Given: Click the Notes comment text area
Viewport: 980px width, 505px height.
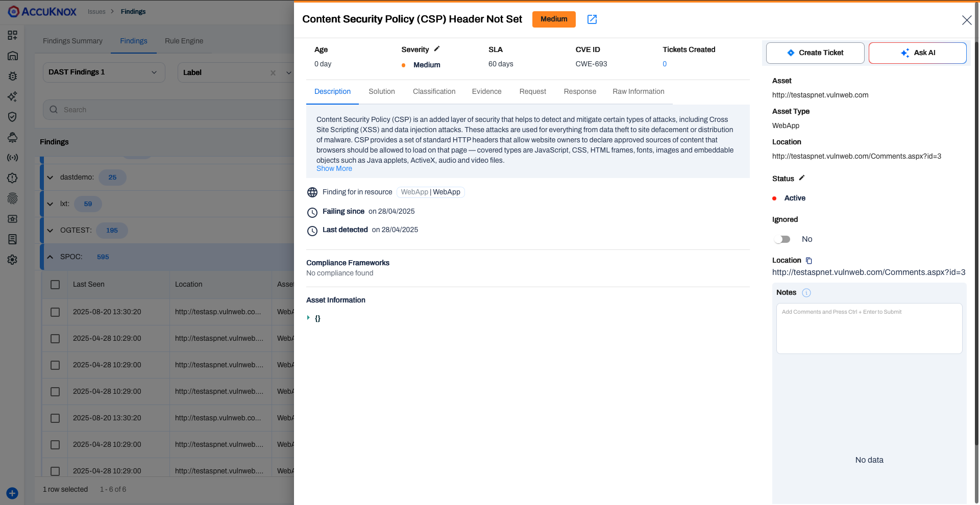Looking at the screenshot, I should [869, 329].
